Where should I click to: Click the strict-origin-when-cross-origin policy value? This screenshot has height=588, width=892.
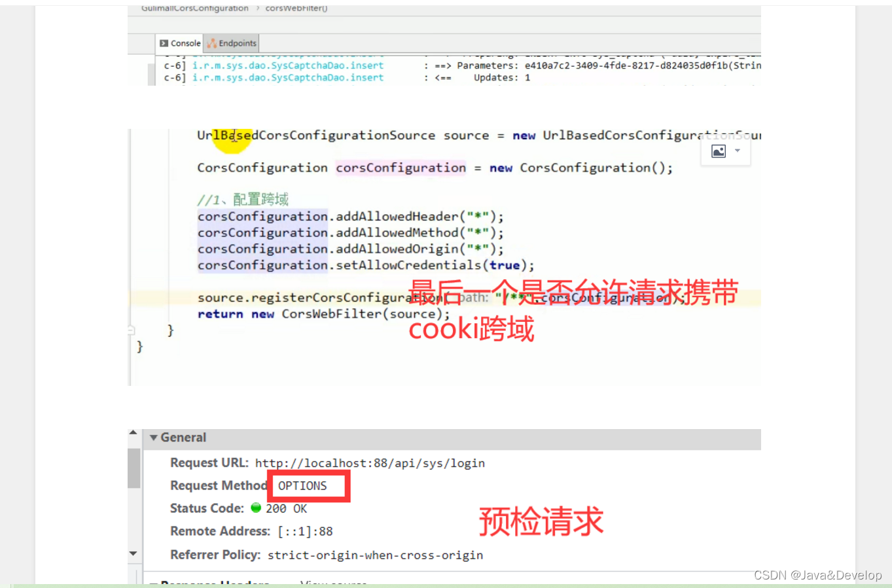[x=375, y=555]
